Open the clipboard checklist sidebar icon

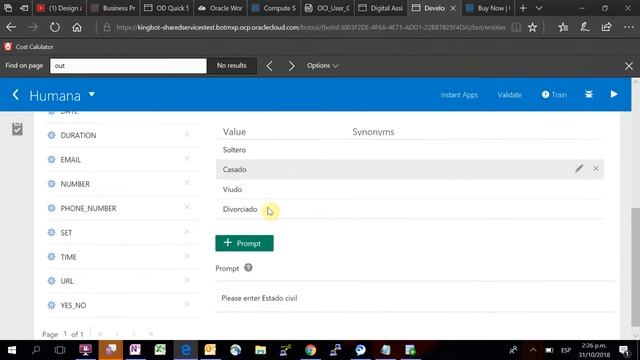pos(17,129)
